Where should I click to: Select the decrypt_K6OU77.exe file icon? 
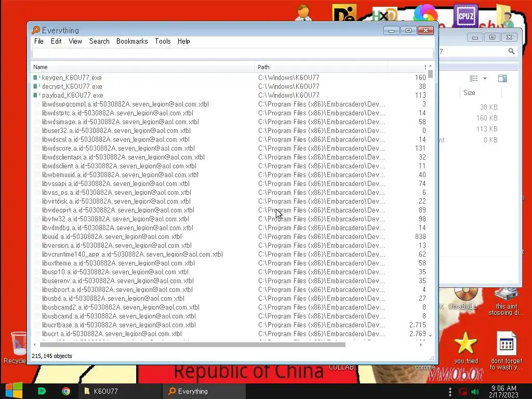[x=37, y=87]
